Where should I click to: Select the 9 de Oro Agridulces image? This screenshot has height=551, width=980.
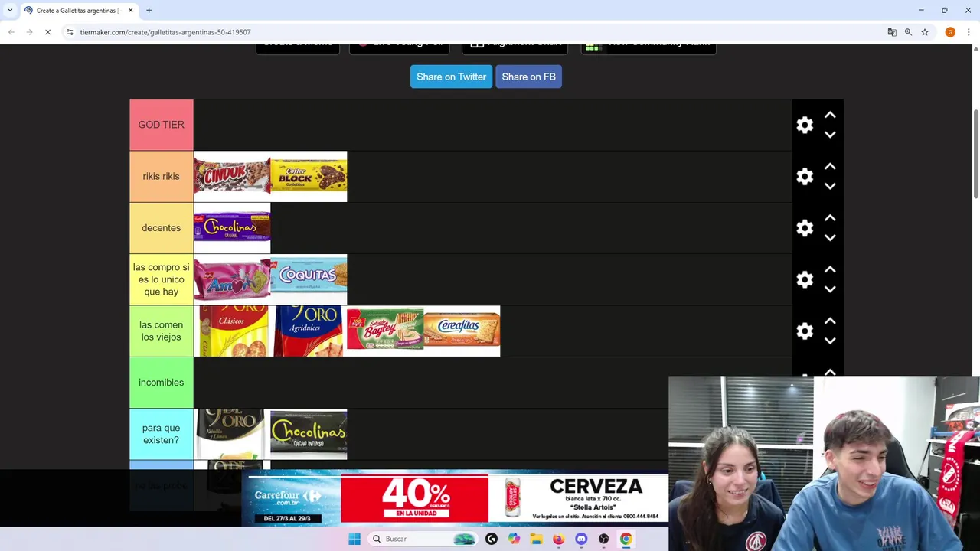click(x=309, y=331)
